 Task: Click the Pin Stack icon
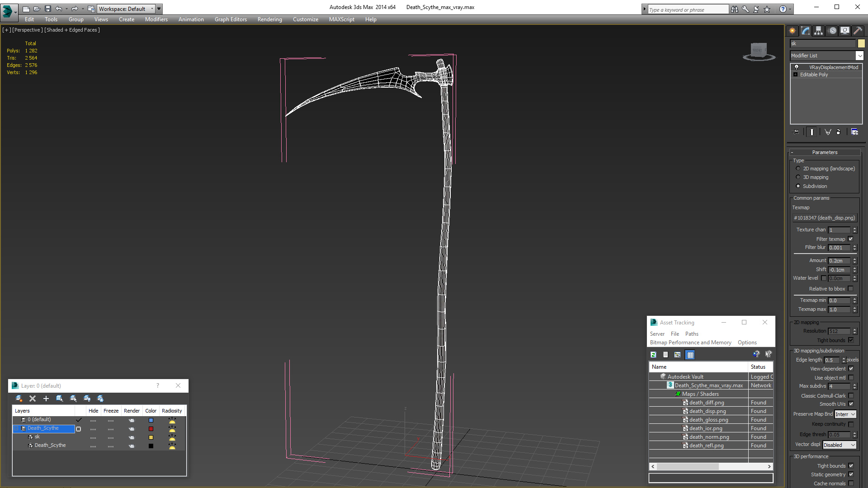[796, 132]
